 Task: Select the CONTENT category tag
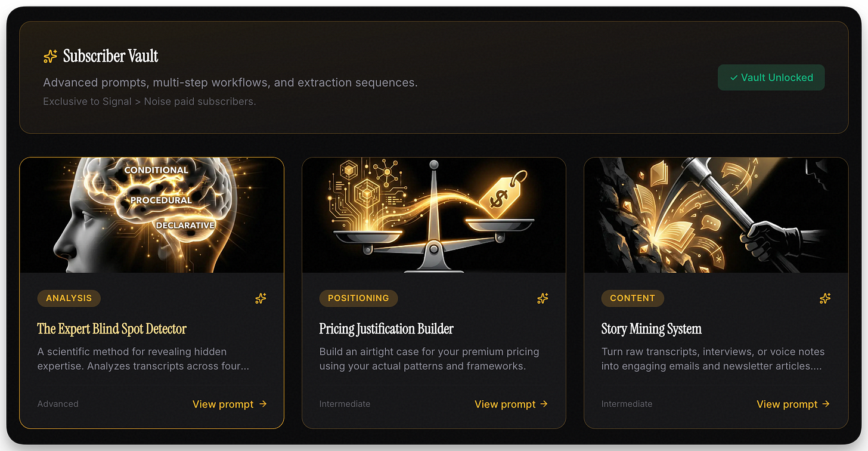pos(633,298)
